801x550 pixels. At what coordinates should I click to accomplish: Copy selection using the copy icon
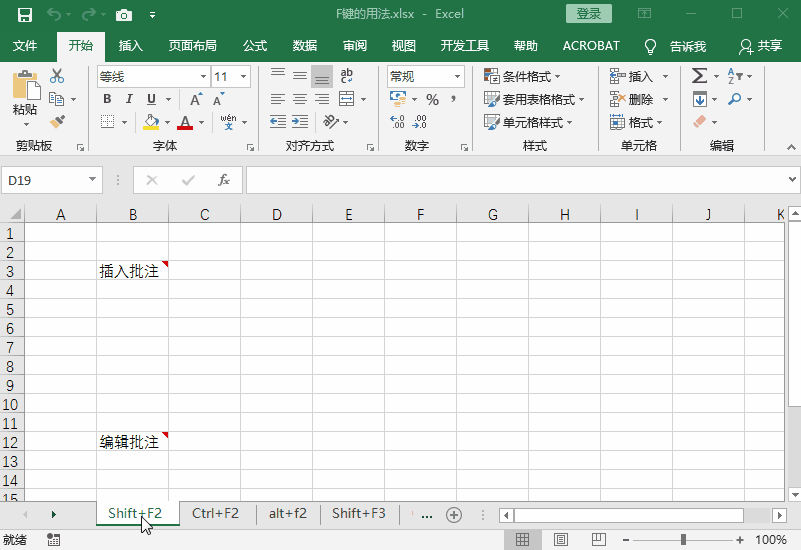coord(57,99)
